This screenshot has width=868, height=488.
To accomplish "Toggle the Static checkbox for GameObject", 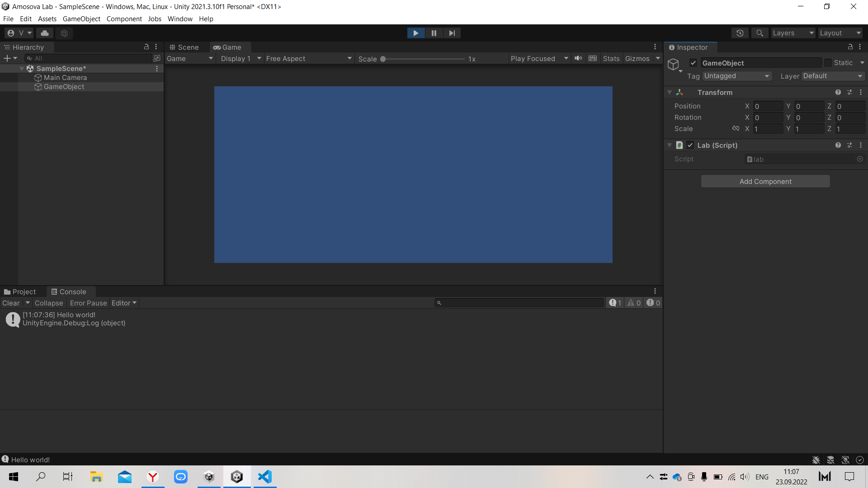I will tap(828, 62).
